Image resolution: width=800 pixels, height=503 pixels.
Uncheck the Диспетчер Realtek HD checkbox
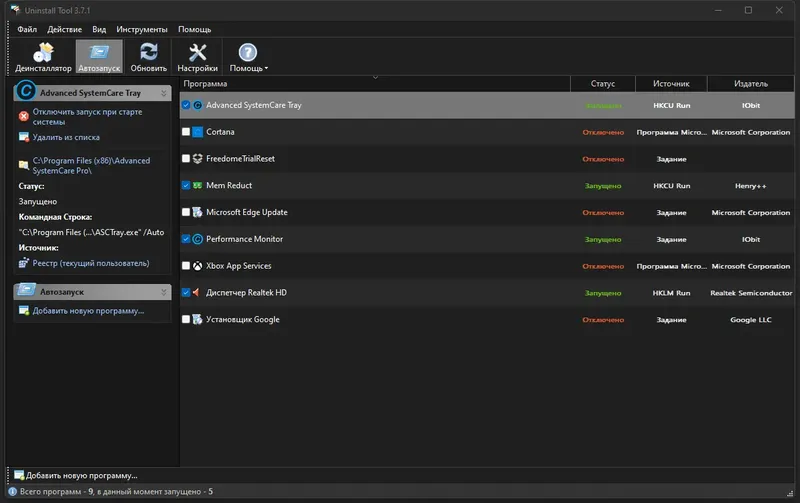pyautogui.click(x=186, y=292)
